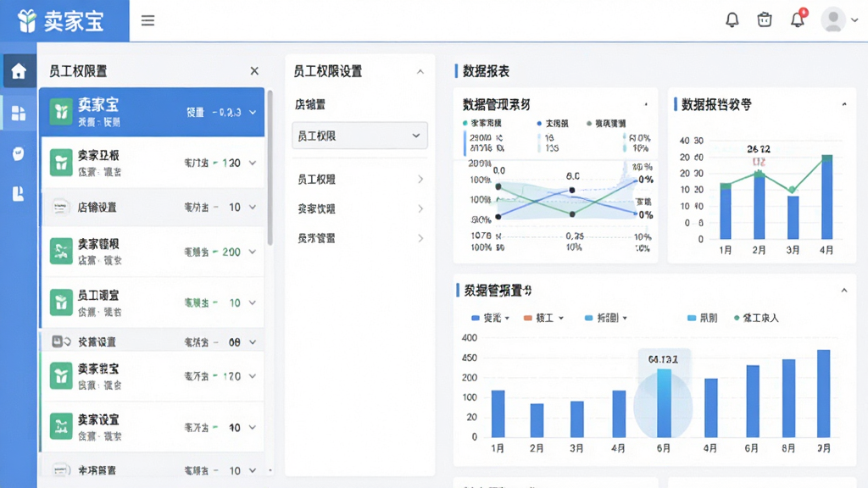Image resolution: width=868 pixels, height=488 pixels.
Task: Click the green icon in the 170 row
Action: click(x=61, y=375)
